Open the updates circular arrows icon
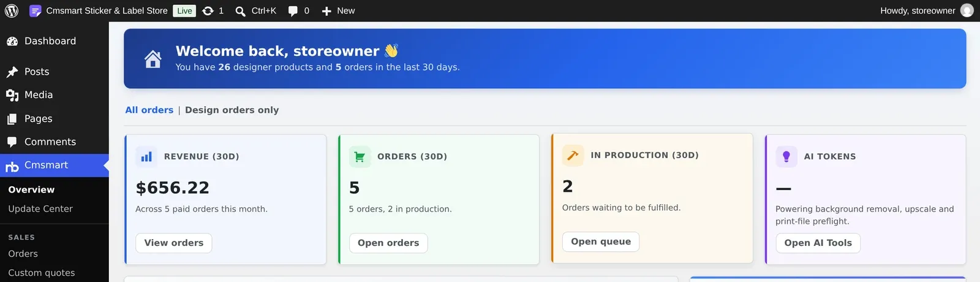The height and width of the screenshot is (282, 980). (x=208, y=10)
